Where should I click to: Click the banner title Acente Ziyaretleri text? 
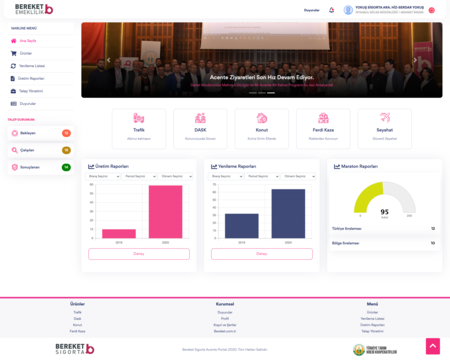click(x=262, y=77)
